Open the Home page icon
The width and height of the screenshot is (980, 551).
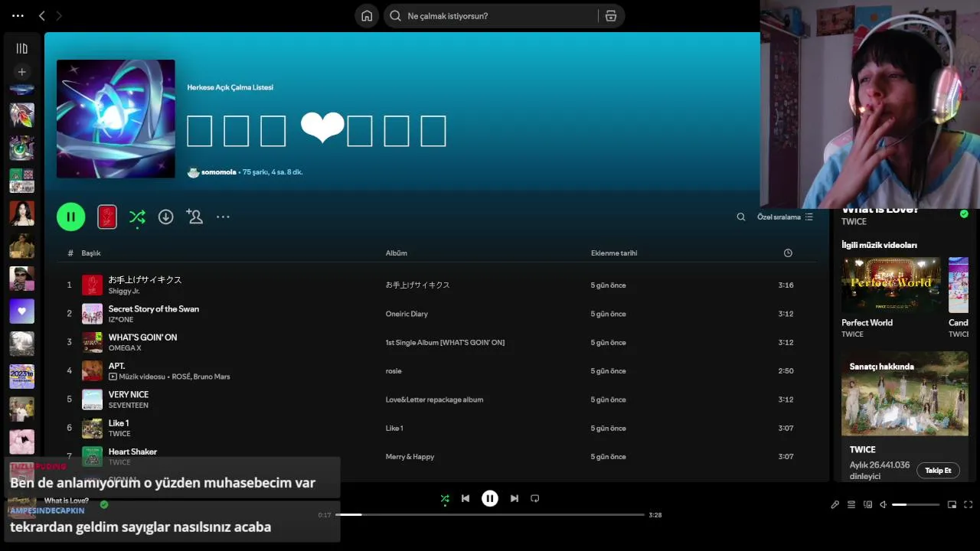tap(367, 16)
